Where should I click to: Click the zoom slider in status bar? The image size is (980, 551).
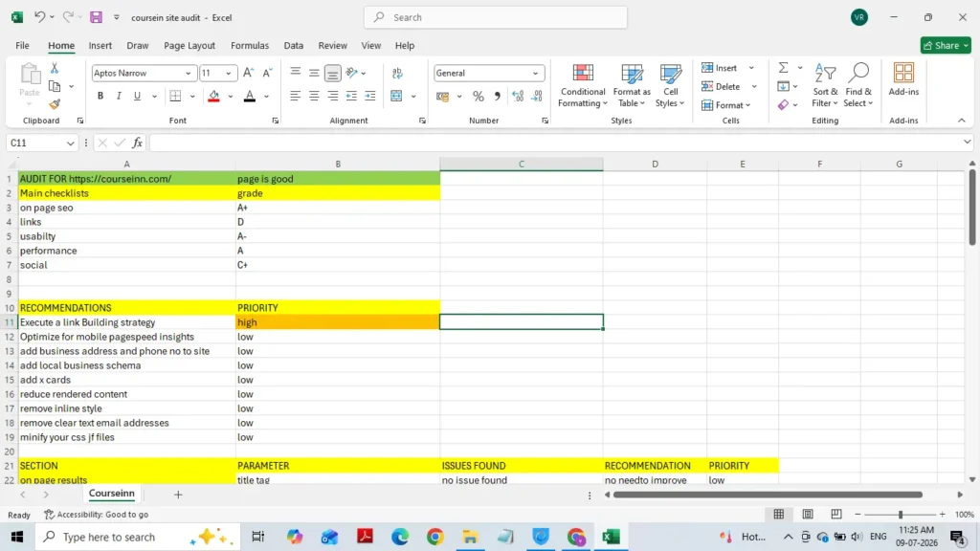(x=900, y=514)
